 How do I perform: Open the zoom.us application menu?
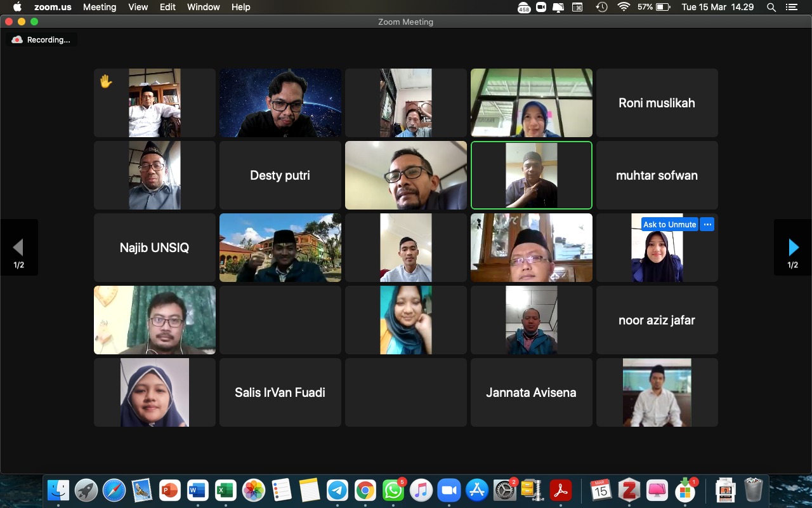point(53,7)
